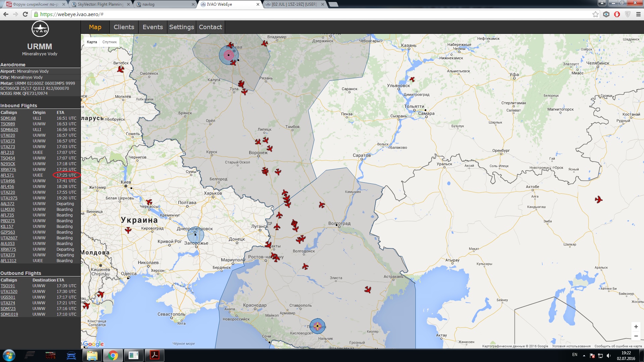This screenshot has height=362, width=644.
Task: Click the aircraft icon near Aktobe
Action: (x=599, y=200)
